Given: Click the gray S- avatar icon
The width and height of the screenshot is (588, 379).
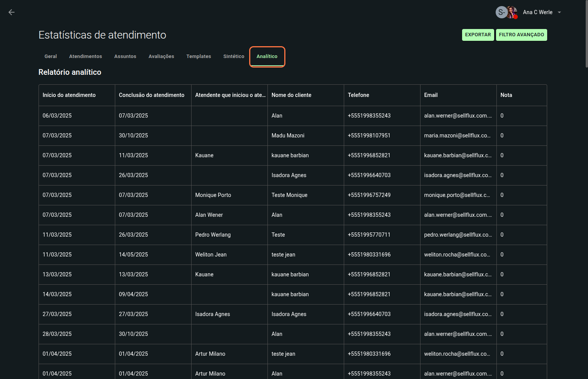Looking at the screenshot, I should tap(501, 12).
